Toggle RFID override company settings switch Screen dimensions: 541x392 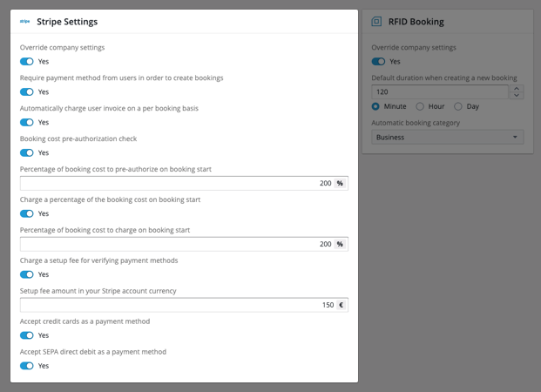[x=378, y=62]
